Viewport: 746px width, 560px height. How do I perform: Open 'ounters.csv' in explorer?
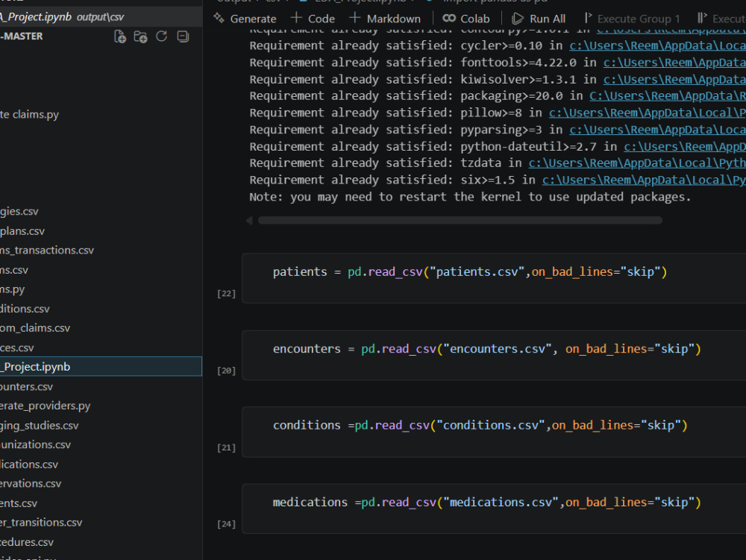[x=27, y=386]
